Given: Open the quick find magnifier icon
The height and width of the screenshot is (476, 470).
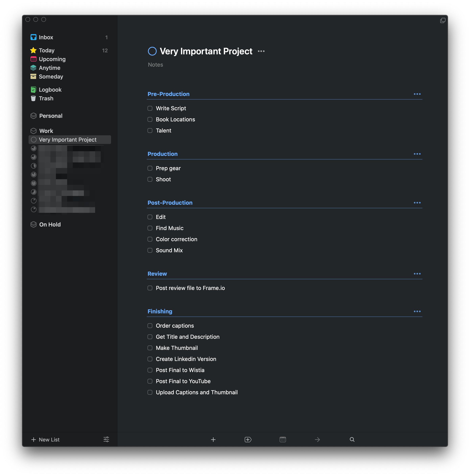Looking at the screenshot, I should coord(352,440).
